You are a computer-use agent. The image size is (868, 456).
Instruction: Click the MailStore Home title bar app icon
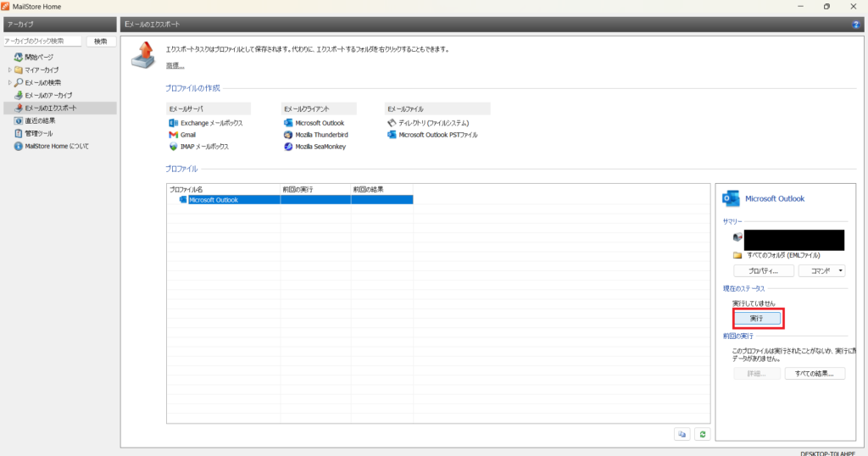coord(6,7)
